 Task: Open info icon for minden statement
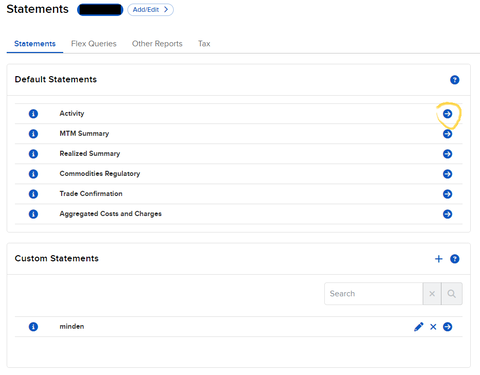pos(33,327)
